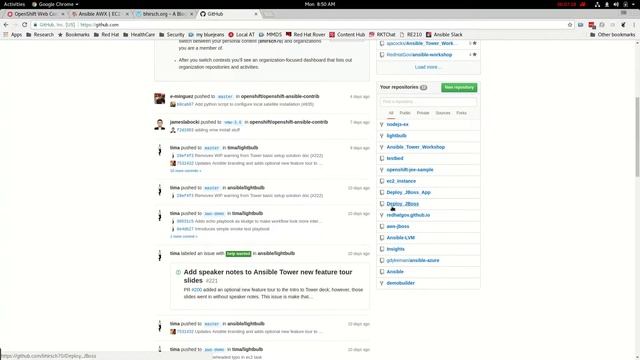Open the Ansible-LVM repository
Screen dimensions: 640x360
pyautogui.click(x=400, y=238)
